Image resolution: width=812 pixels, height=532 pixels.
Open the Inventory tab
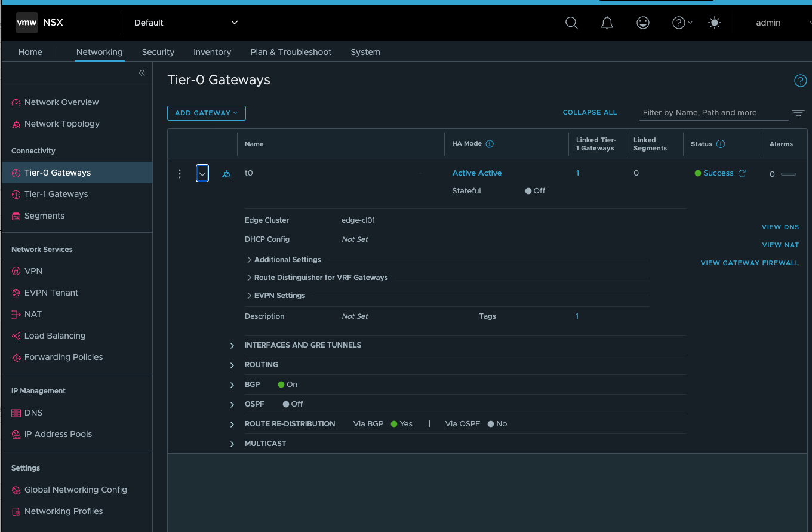pos(213,52)
